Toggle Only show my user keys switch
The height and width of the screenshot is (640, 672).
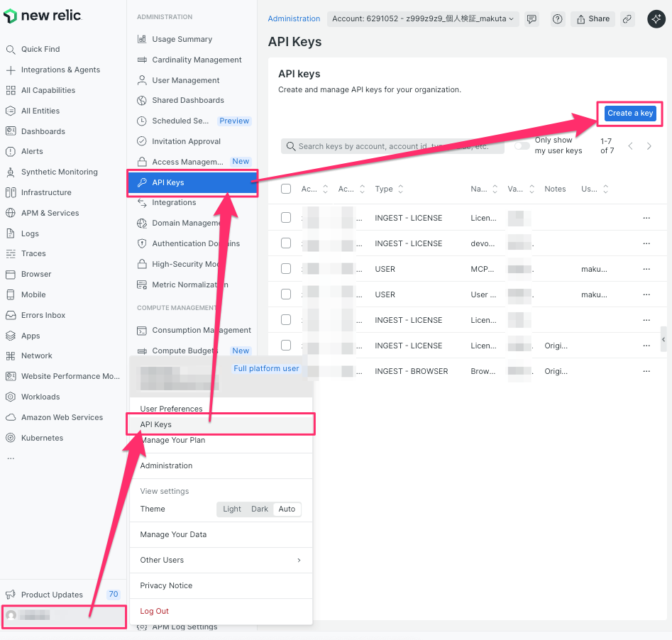[x=522, y=145]
